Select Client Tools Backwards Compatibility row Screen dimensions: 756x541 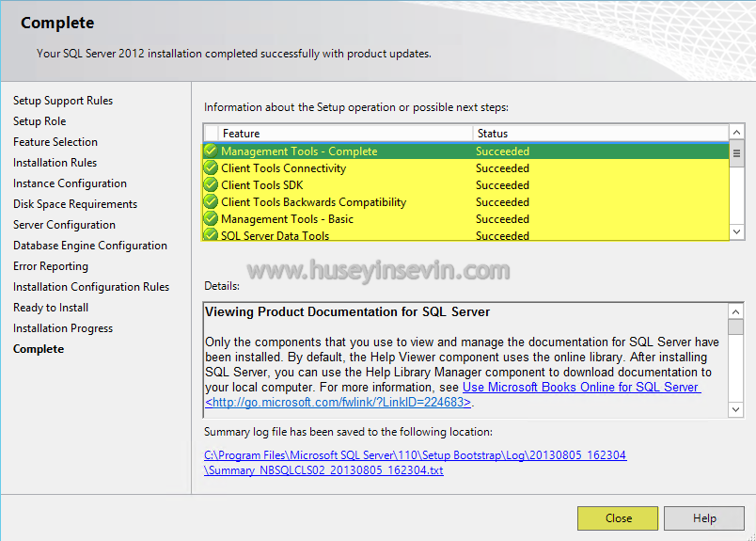pos(465,201)
